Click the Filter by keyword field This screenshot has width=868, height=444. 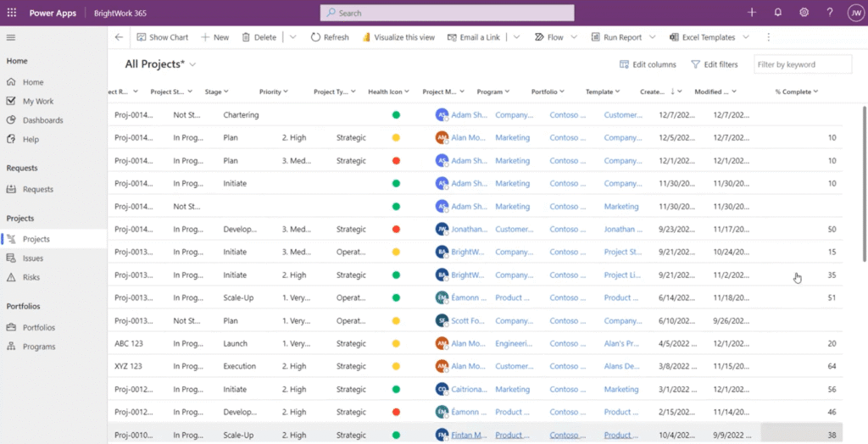click(x=802, y=64)
